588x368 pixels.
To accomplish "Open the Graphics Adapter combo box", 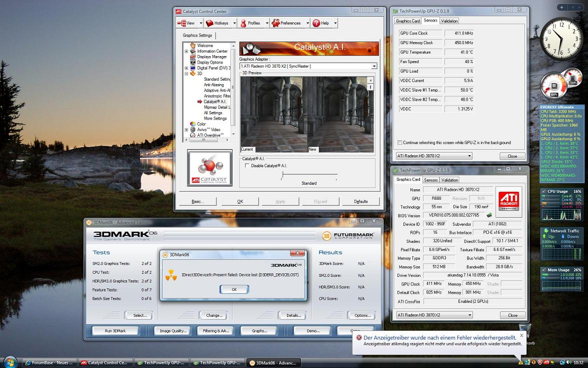I will point(308,66).
